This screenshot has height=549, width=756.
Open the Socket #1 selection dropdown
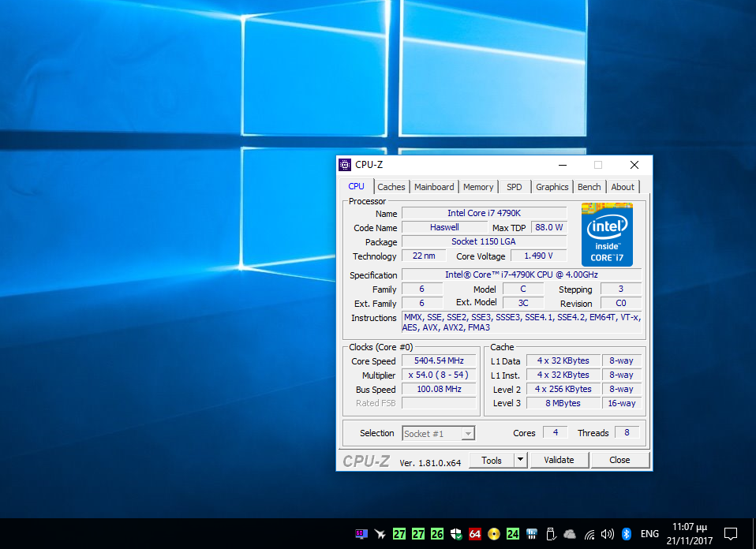438,433
